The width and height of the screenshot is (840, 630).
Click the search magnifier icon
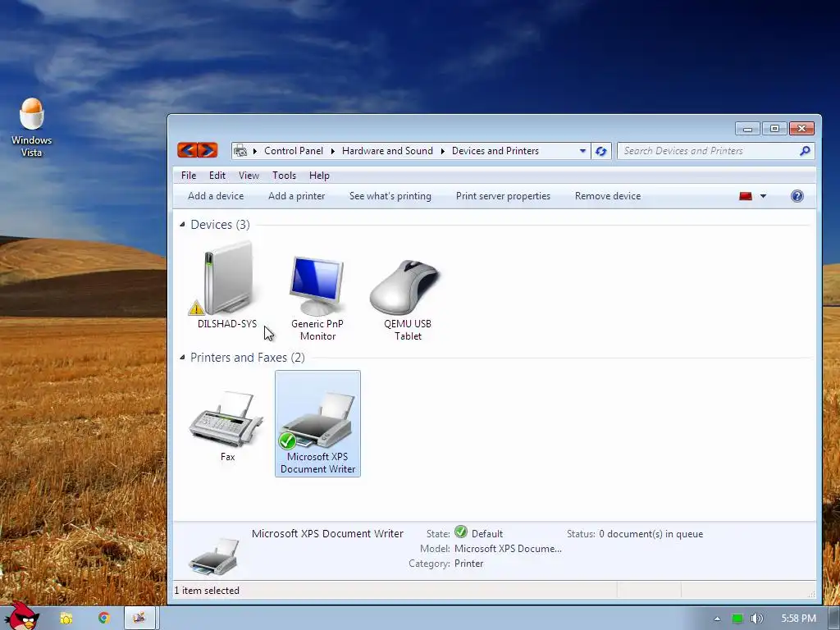pos(805,151)
